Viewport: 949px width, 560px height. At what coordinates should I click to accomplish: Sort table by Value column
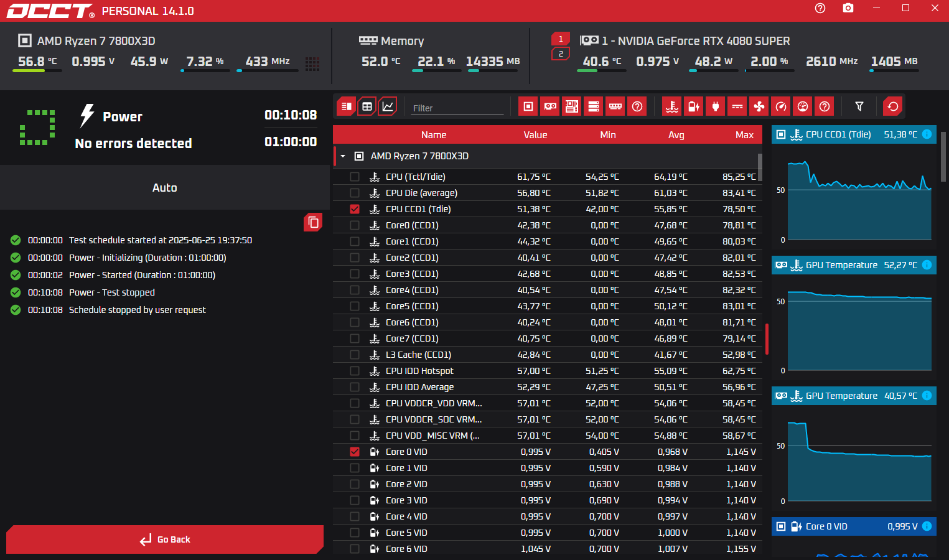point(535,135)
